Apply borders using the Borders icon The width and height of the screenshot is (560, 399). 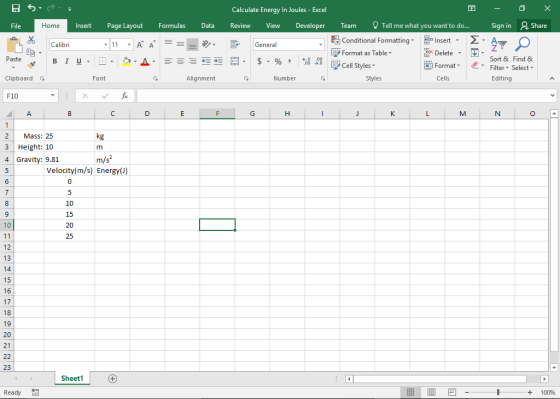(x=102, y=61)
